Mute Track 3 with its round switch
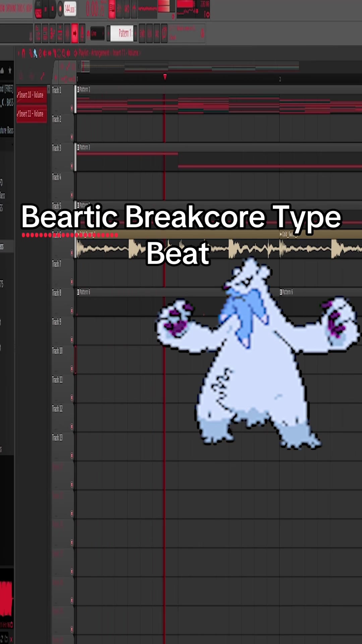Image resolution: width=362 pixels, height=644 pixels. tap(72, 166)
